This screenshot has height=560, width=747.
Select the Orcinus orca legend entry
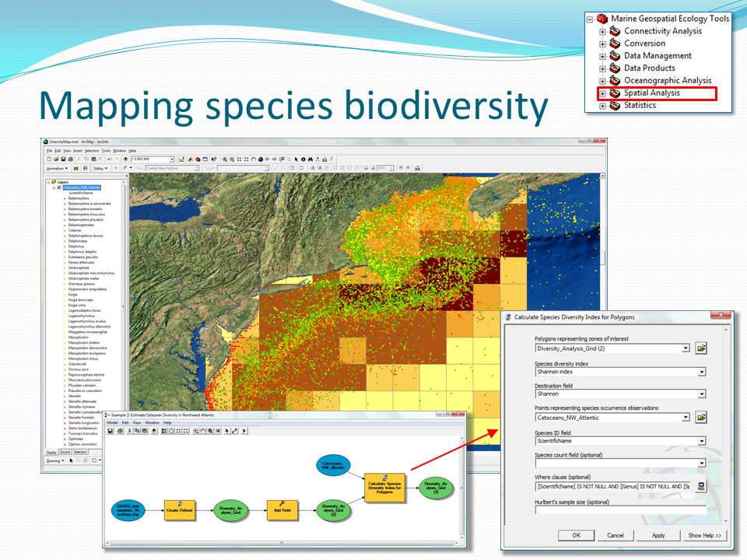click(x=78, y=369)
